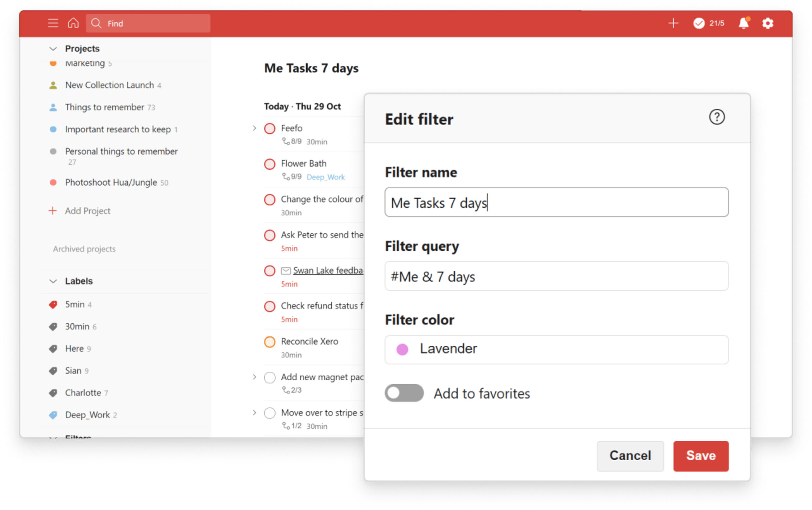Add a new task with plus icon
The width and height of the screenshot is (812, 510).
[x=673, y=23]
